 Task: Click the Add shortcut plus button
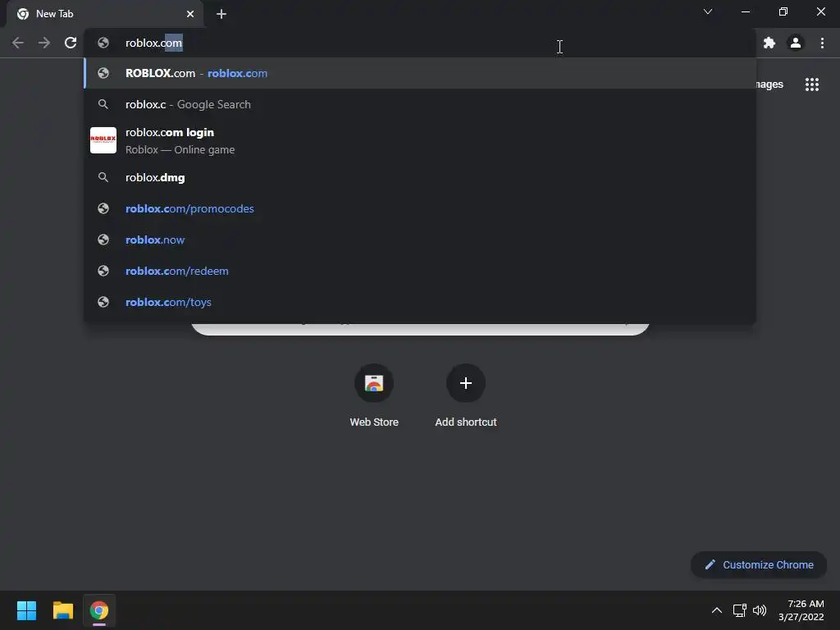point(466,383)
